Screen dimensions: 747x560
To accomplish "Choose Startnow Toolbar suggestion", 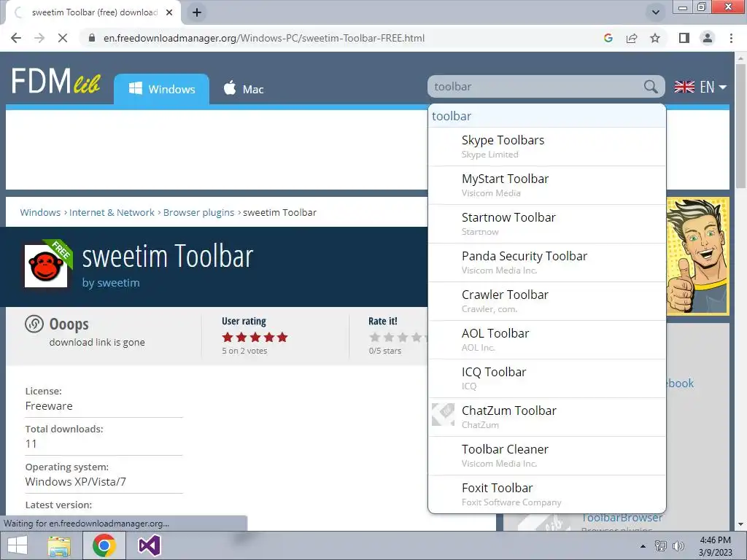I will click(x=547, y=224).
